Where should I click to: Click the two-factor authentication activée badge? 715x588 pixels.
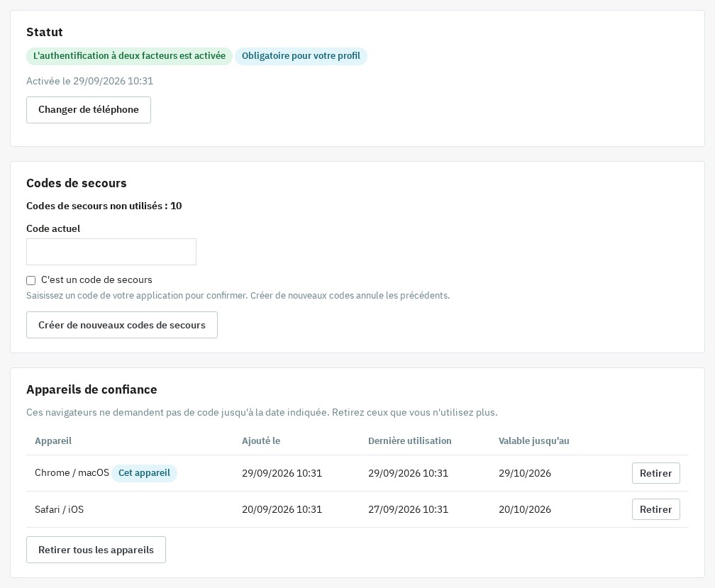[130, 56]
